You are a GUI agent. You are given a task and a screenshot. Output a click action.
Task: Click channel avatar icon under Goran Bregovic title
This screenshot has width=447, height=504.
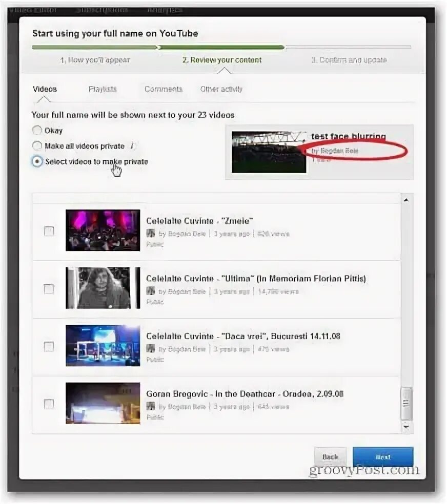151,406
